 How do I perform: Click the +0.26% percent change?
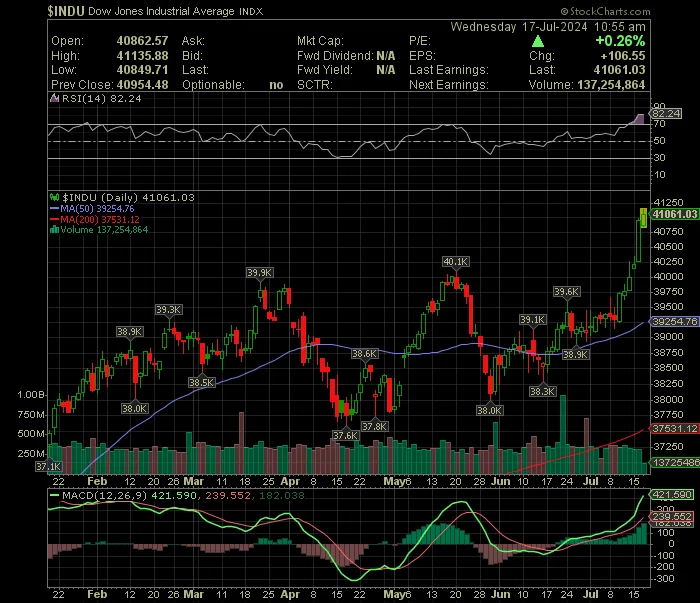point(620,41)
